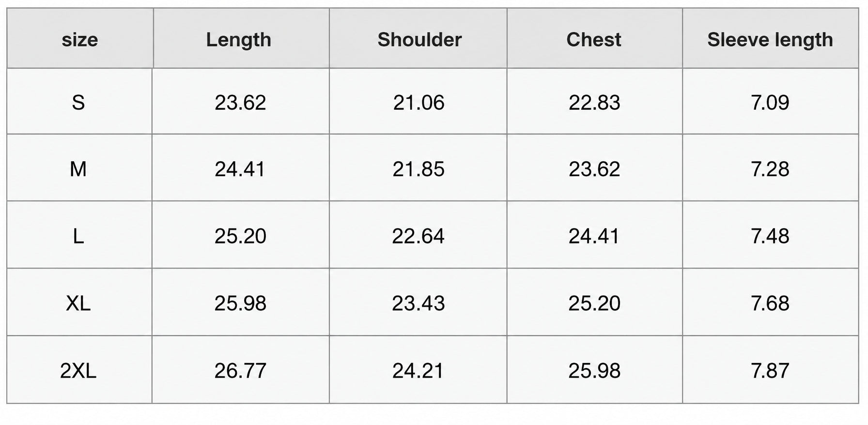Select the S size row label
The image size is (868, 425).
pos(79,101)
